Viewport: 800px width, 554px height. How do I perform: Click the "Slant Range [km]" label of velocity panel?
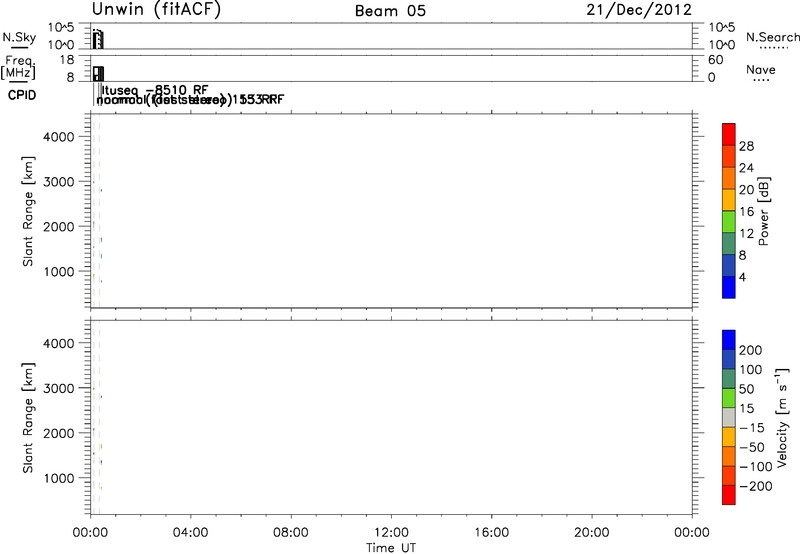coord(28,417)
